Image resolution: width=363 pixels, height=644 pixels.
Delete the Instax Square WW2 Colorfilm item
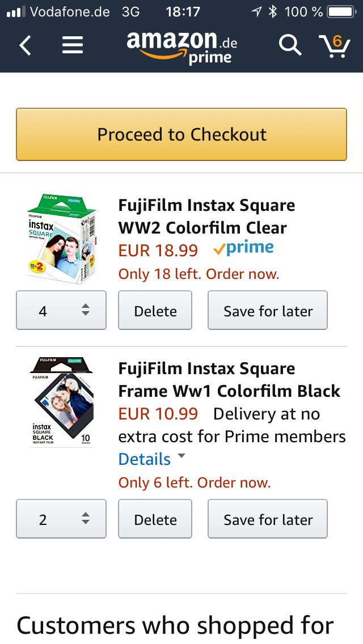coord(155,310)
